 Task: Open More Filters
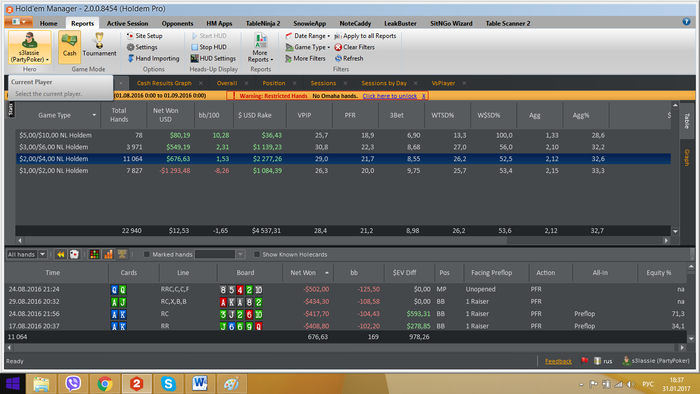click(305, 58)
